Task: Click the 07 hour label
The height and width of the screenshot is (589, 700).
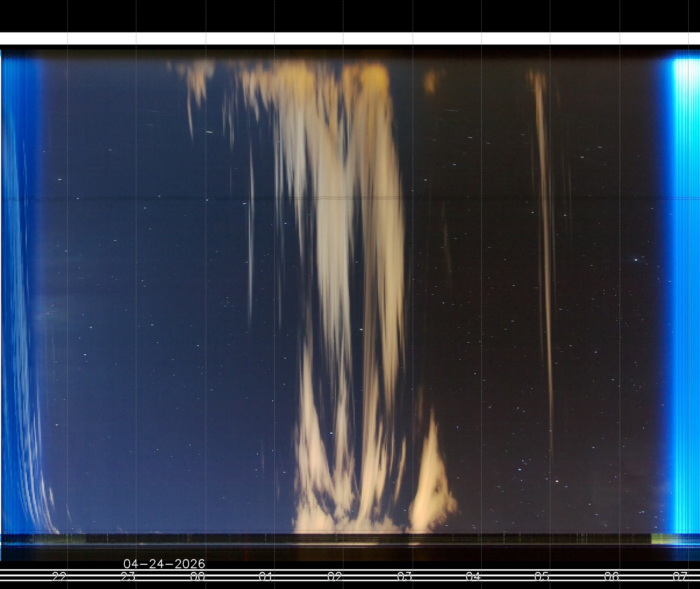Action: 680,577
